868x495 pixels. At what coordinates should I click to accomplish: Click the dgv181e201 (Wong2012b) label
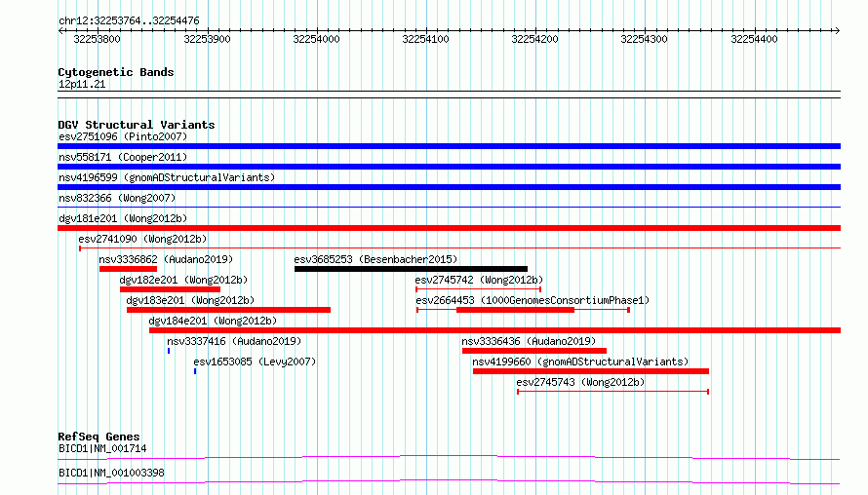123,218
